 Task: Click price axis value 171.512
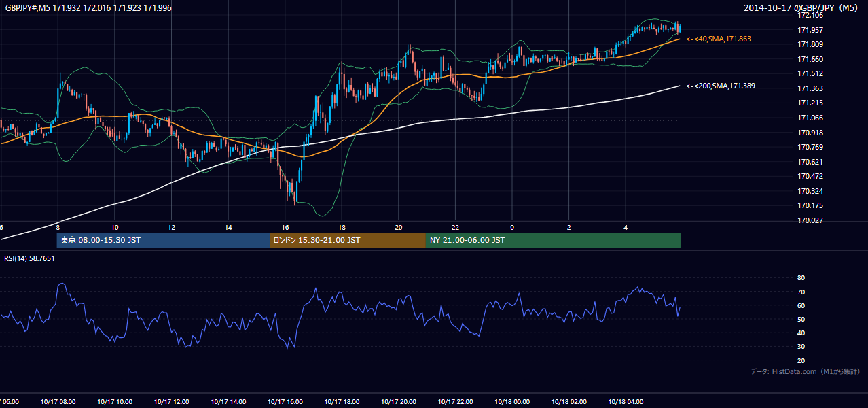pos(810,73)
